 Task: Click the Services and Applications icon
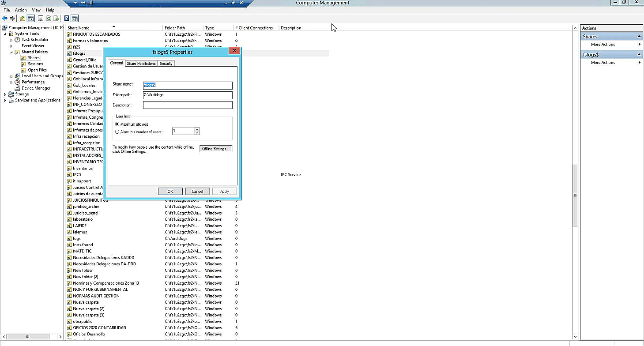(x=11, y=100)
